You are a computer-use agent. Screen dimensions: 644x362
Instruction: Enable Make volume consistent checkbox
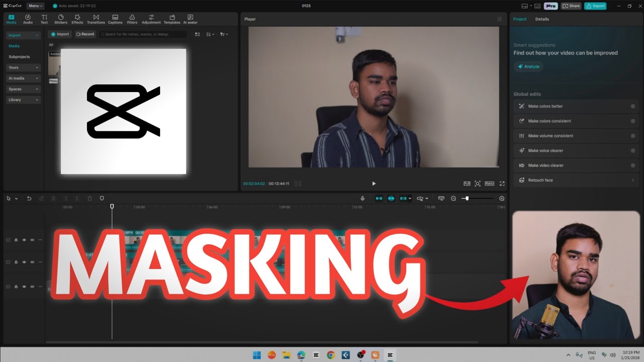point(633,136)
